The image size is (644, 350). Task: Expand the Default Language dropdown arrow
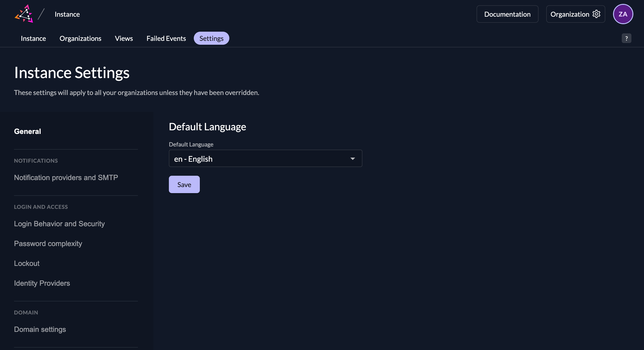click(352, 159)
